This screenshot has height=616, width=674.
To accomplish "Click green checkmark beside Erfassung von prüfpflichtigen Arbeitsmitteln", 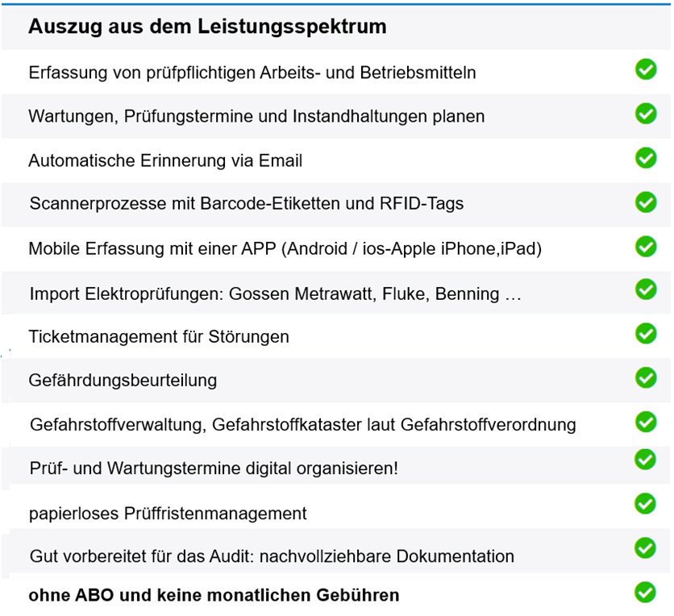I will coord(646,70).
